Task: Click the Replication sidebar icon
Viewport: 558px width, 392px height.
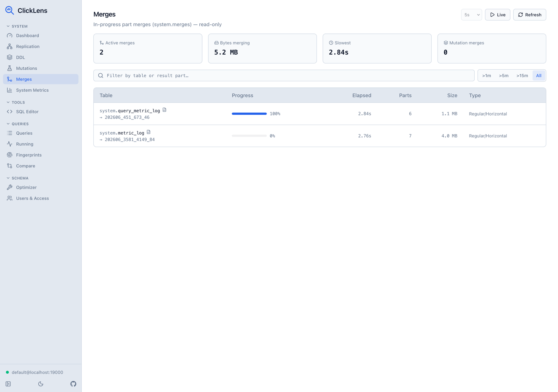Action: pos(10,46)
